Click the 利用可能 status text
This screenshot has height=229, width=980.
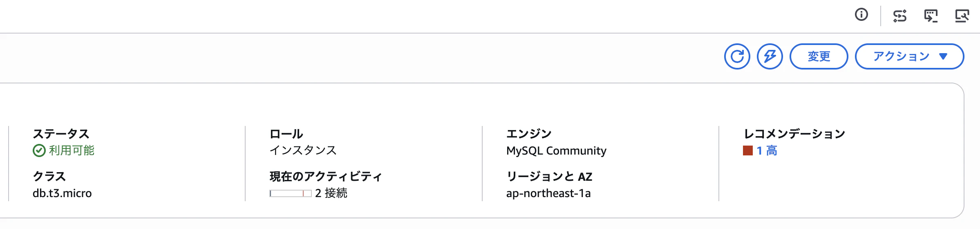(x=72, y=150)
